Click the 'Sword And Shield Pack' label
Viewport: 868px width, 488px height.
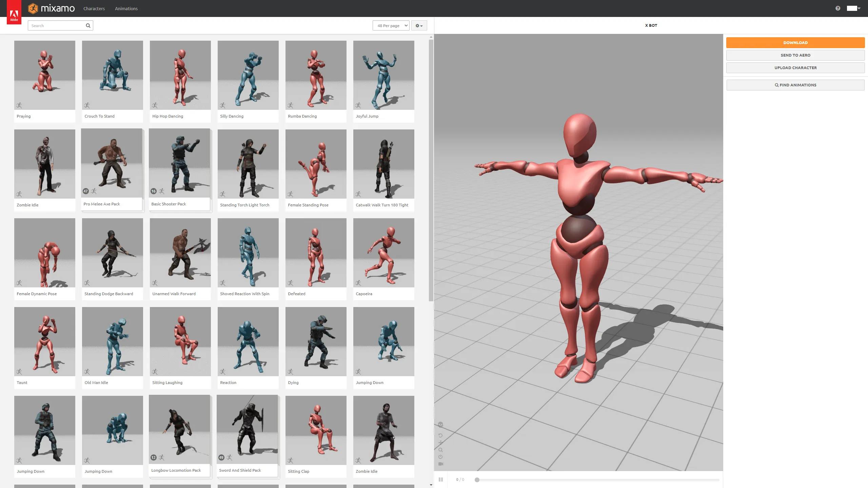pos(240,470)
